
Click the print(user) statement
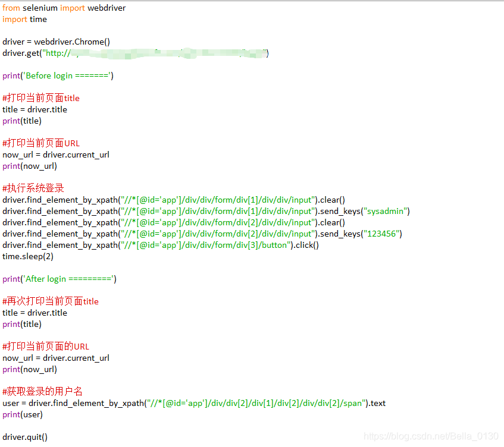(22, 414)
